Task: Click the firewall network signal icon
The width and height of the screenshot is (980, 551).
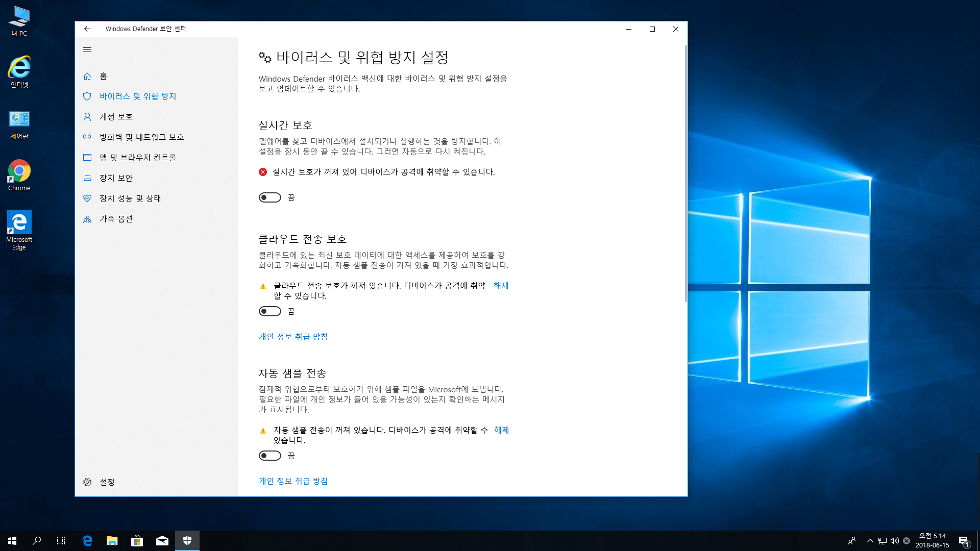Action: tap(87, 137)
